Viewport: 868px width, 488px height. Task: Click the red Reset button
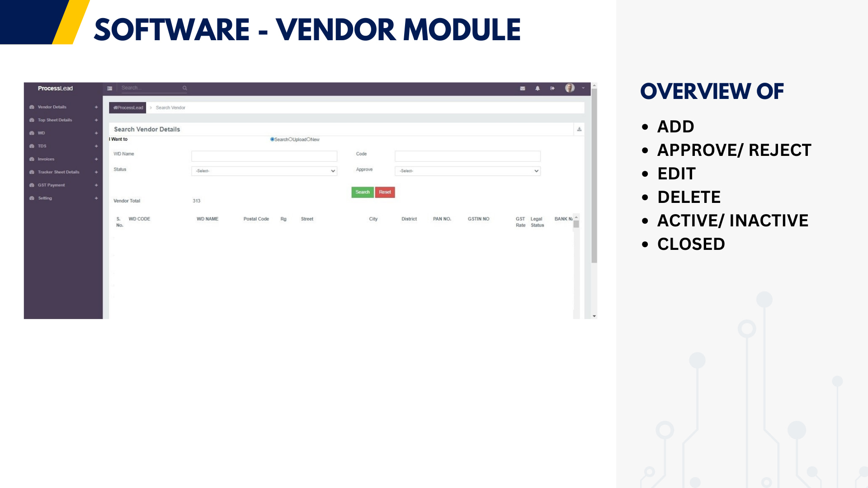(385, 192)
